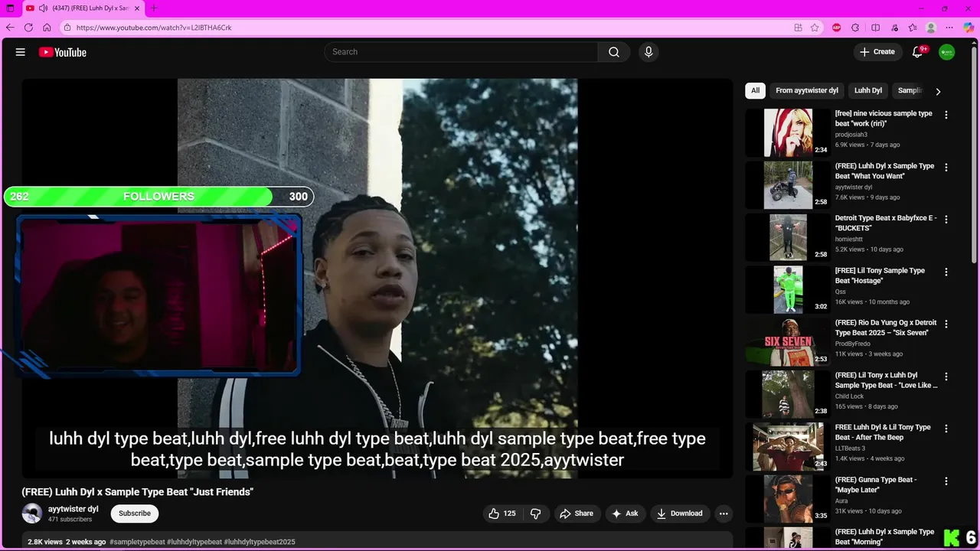This screenshot has width=980, height=551.
Task: View site information lock icon
Action: [x=67, y=28]
